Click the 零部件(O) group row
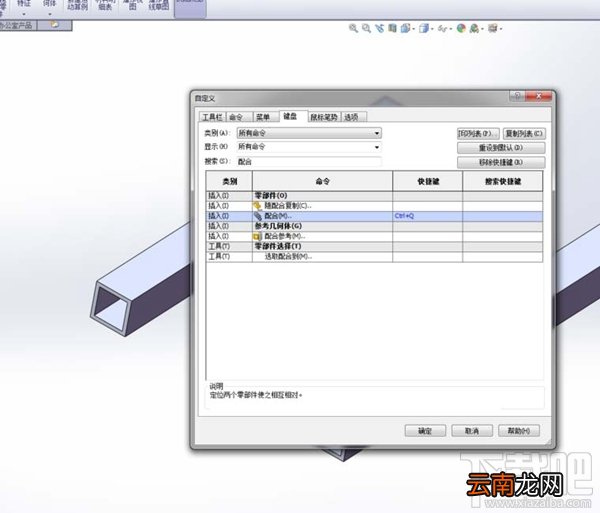This screenshot has width=600, height=513. [374, 196]
